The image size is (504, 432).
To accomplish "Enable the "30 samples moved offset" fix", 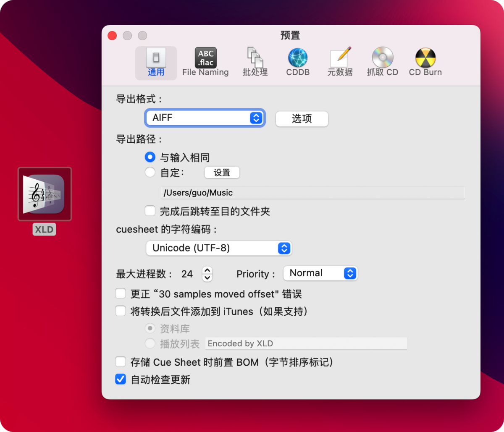I will point(121,293).
